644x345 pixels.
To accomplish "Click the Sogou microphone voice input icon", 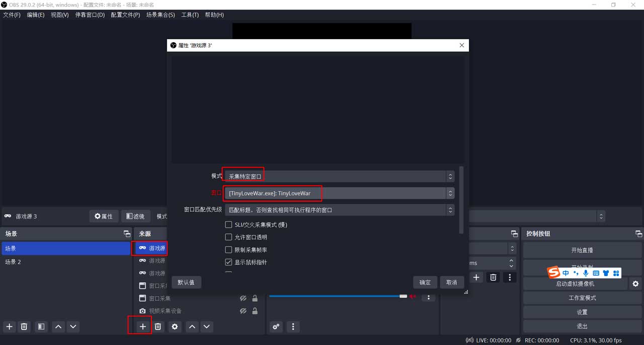I will 586,273.
